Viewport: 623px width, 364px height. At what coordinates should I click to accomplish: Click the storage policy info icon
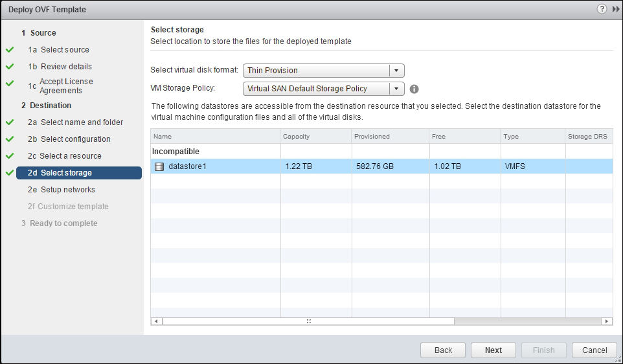tap(414, 89)
